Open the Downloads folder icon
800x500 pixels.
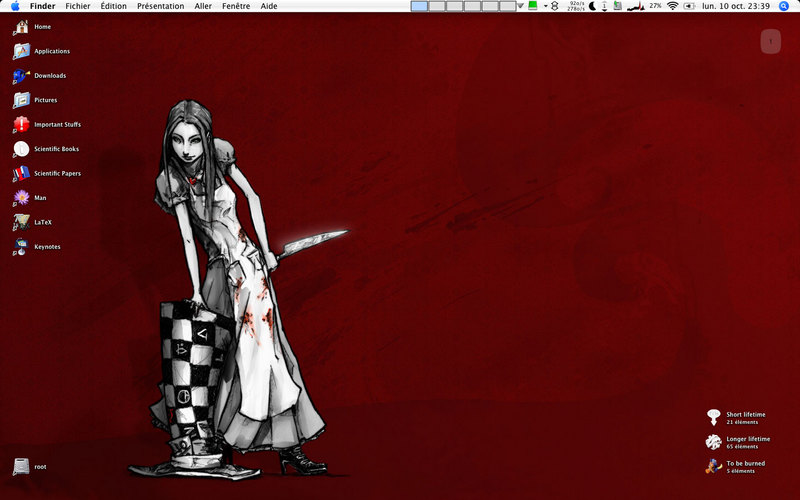[21, 76]
